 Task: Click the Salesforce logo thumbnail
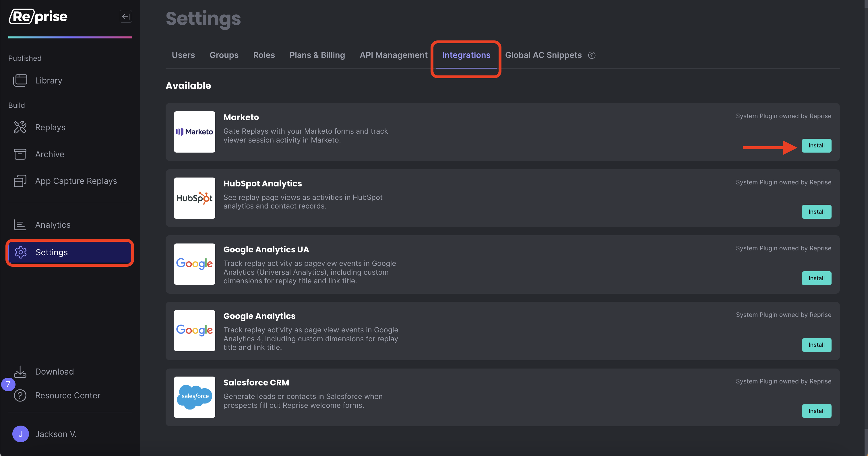pos(194,397)
